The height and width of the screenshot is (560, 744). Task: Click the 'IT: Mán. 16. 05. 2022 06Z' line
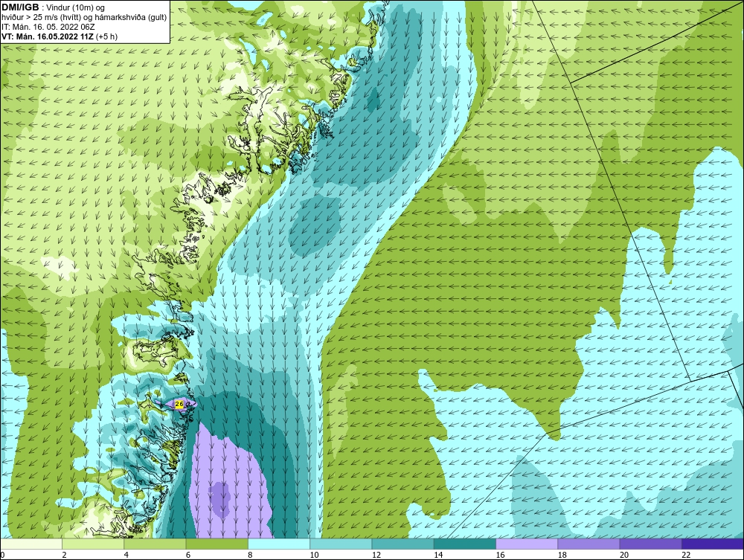[48, 27]
